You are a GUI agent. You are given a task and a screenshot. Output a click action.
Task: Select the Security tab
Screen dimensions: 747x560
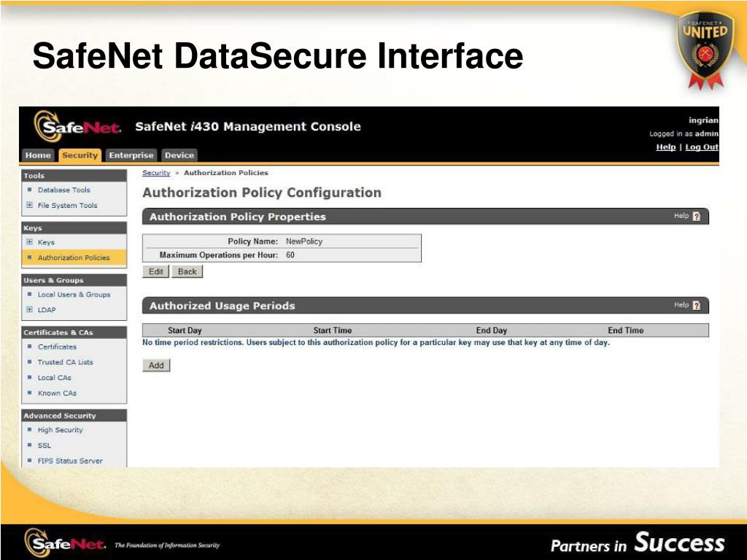(80, 155)
